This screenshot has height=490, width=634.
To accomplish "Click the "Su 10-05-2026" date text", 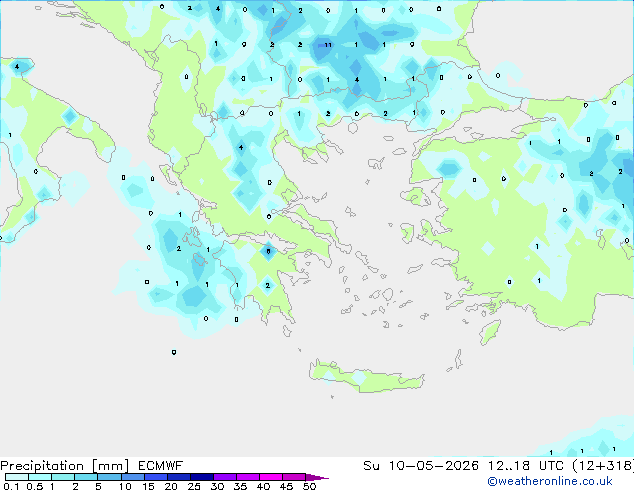I will [421, 466].
